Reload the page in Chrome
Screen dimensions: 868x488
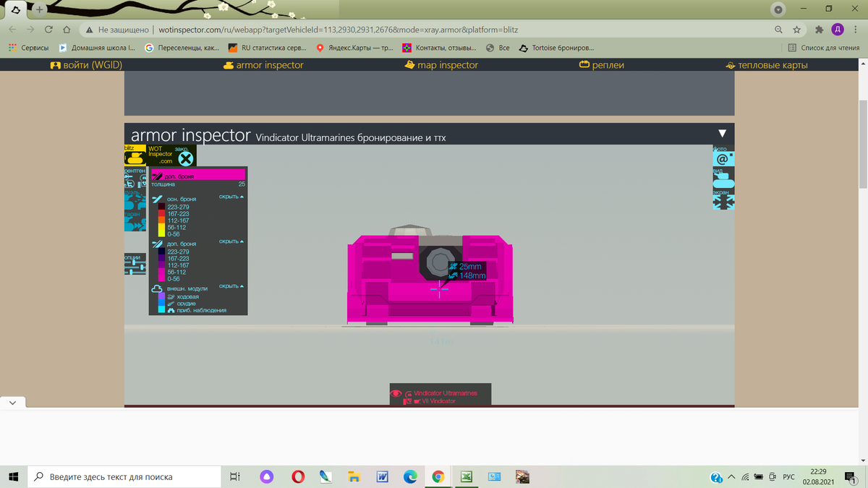[48, 30]
